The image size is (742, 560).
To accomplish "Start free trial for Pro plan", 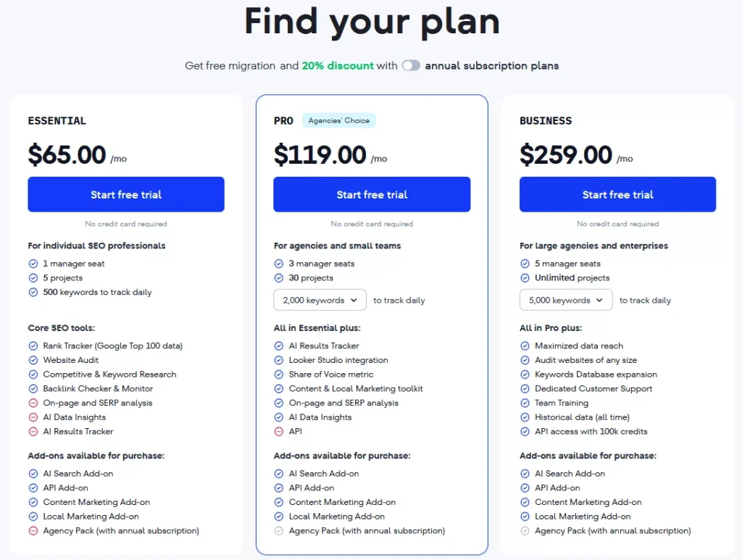I will click(372, 195).
